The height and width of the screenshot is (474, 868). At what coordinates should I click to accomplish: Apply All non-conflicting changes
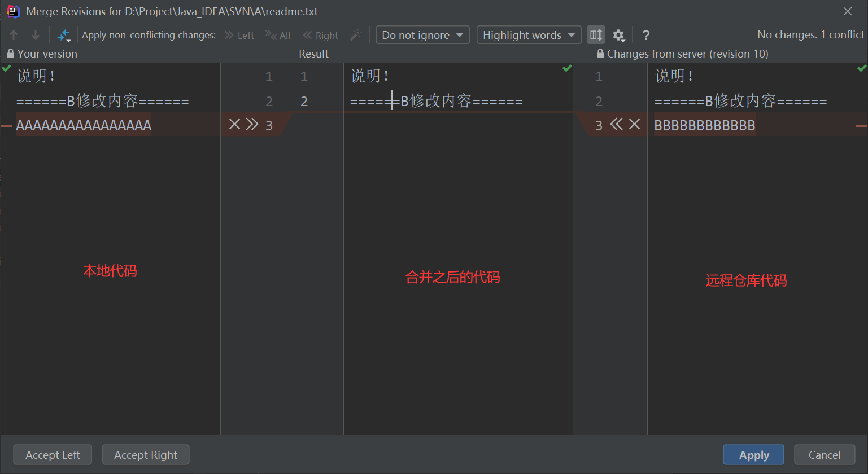[278, 35]
